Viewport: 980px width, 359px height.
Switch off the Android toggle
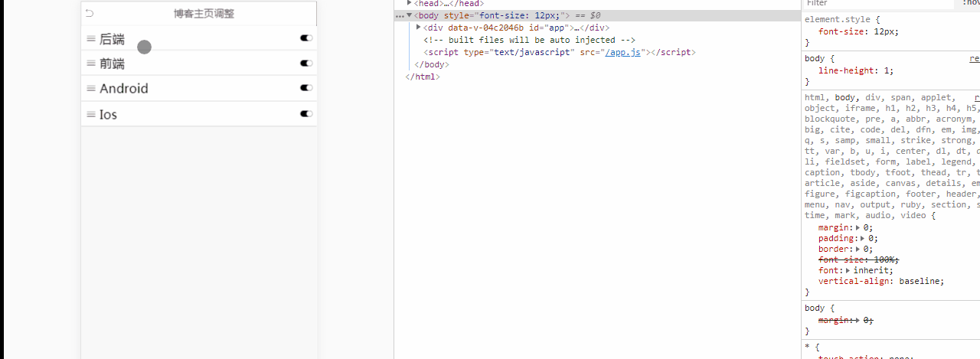tap(306, 88)
